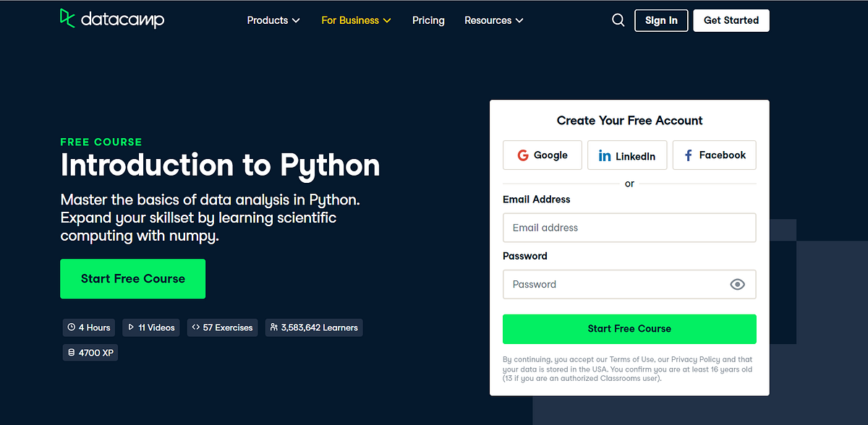The image size is (868, 425).
Task: Click the code icon on 57 Exercises badge
Action: click(x=196, y=327)
